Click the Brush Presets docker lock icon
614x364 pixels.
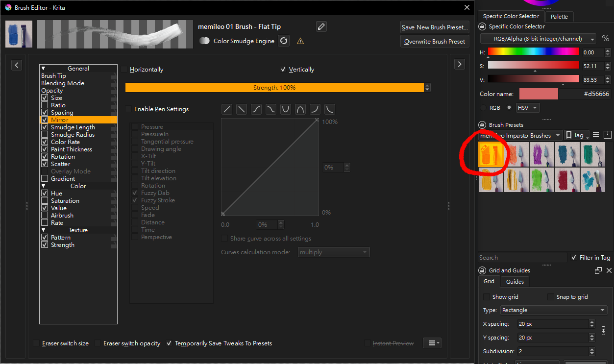[x=482, y=125]
